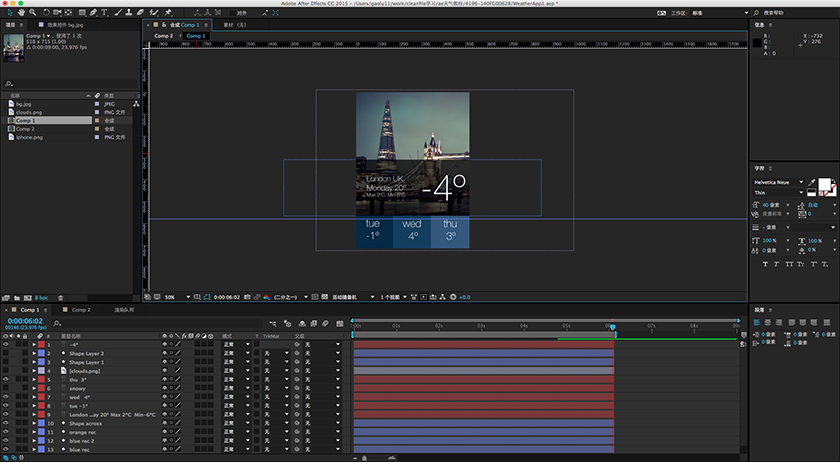Hide the 'wed 4°' layer eye toggle
The height and width of the screenshot is (462, 840).
tap(5, 397)
